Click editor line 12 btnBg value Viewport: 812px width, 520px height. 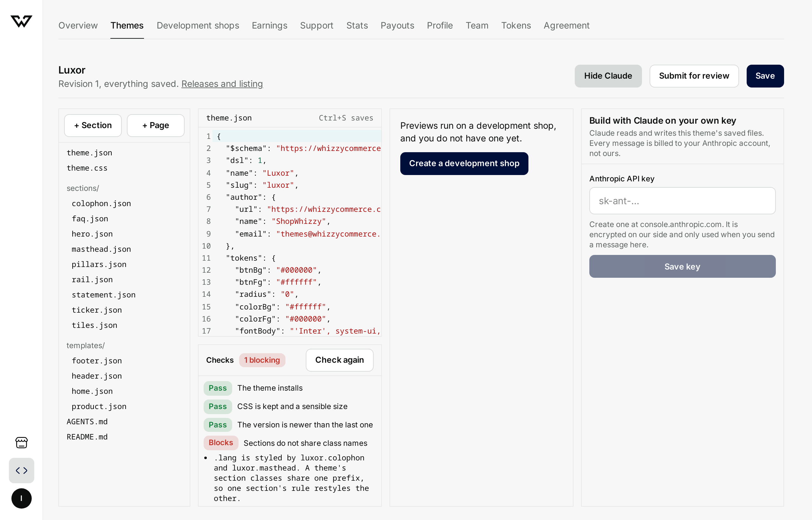click(297, 270)
